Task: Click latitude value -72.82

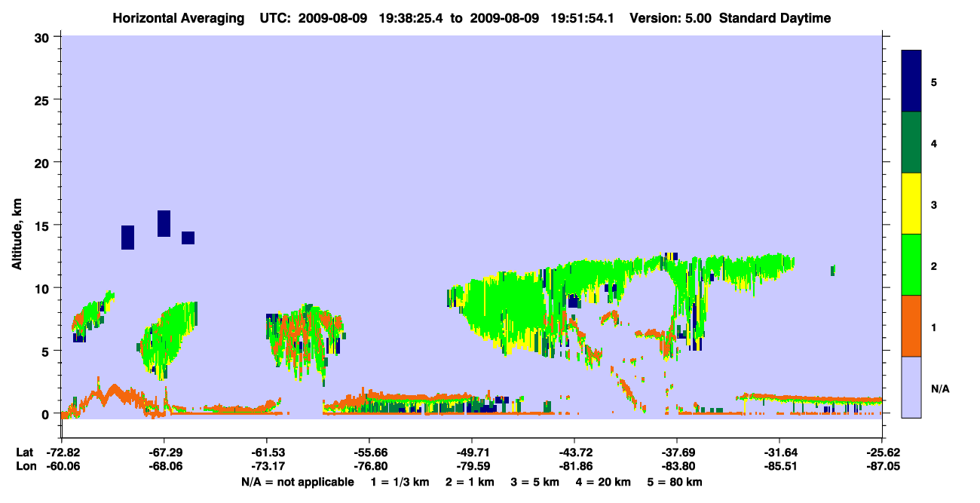Action: [62, 452]
